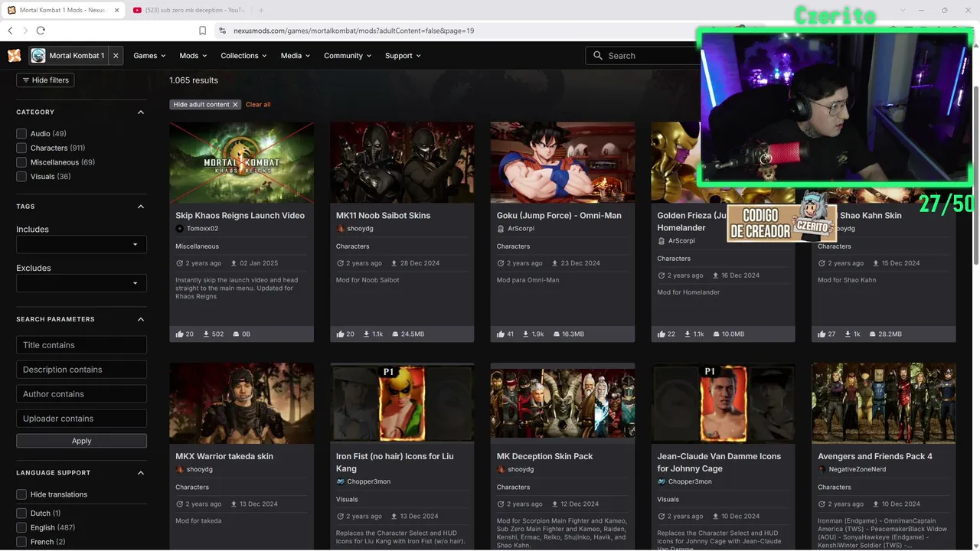Click thumbs-up icon on Shao Kahn Skin card

(823, 334)
